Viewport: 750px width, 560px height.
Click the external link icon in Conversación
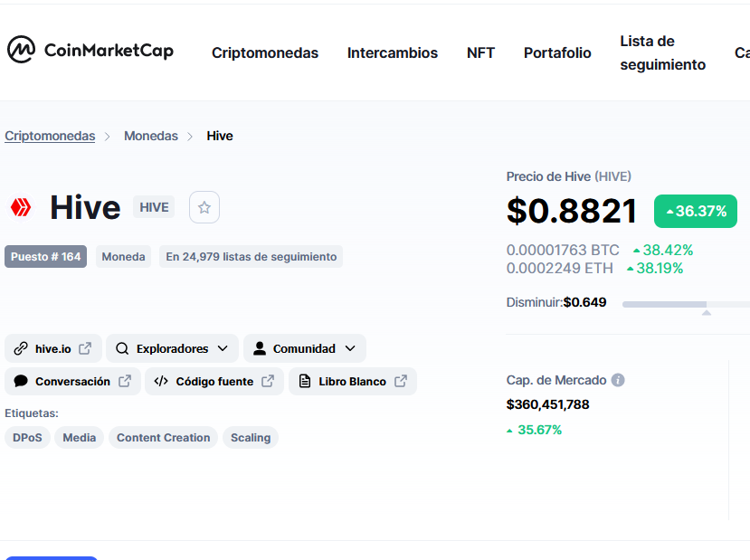(125, 381)
